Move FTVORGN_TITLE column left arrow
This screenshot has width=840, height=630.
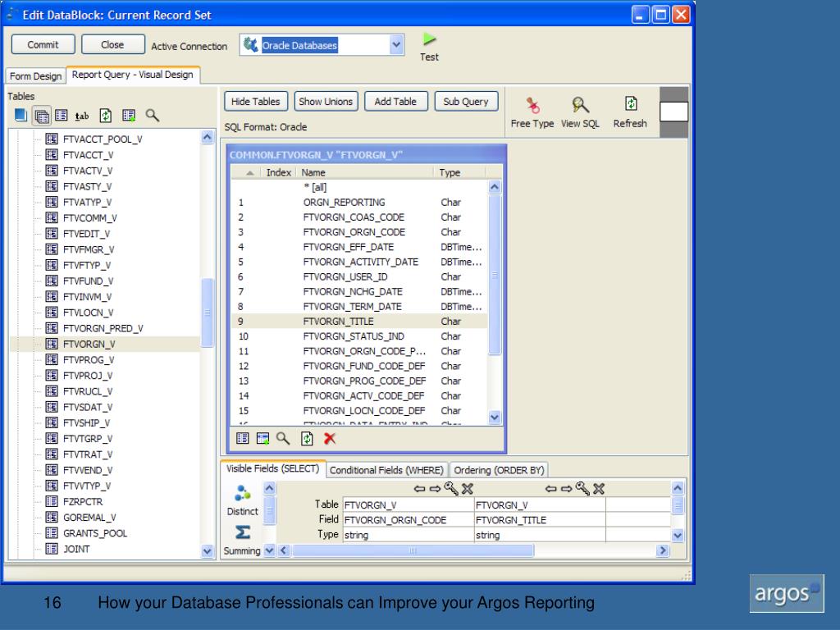tap(550, 489)
